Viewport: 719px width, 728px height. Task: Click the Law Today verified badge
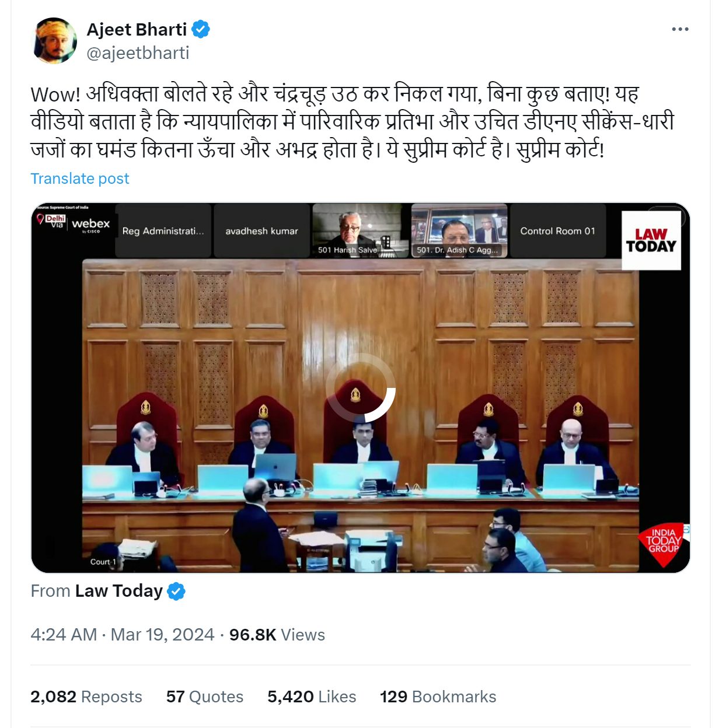tap(176, 591)
